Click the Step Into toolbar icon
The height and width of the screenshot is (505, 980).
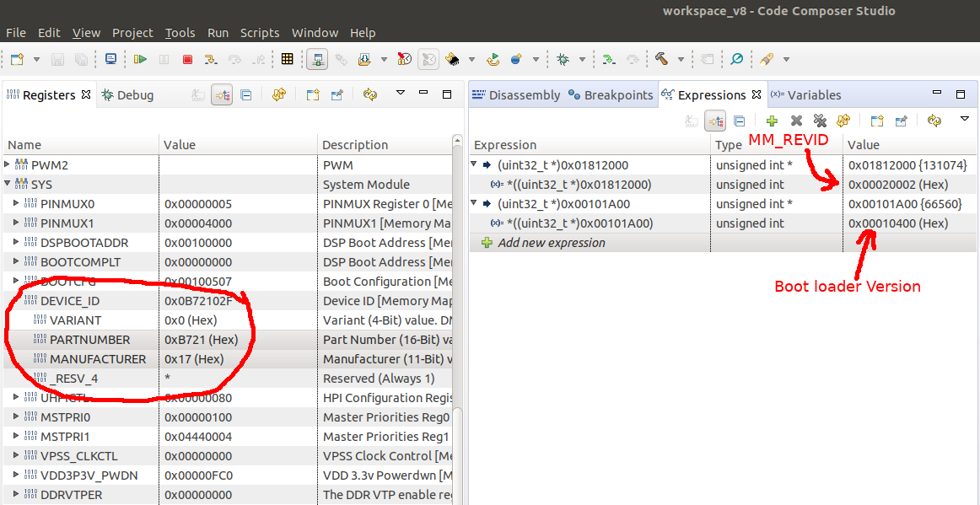coord(211,59)
